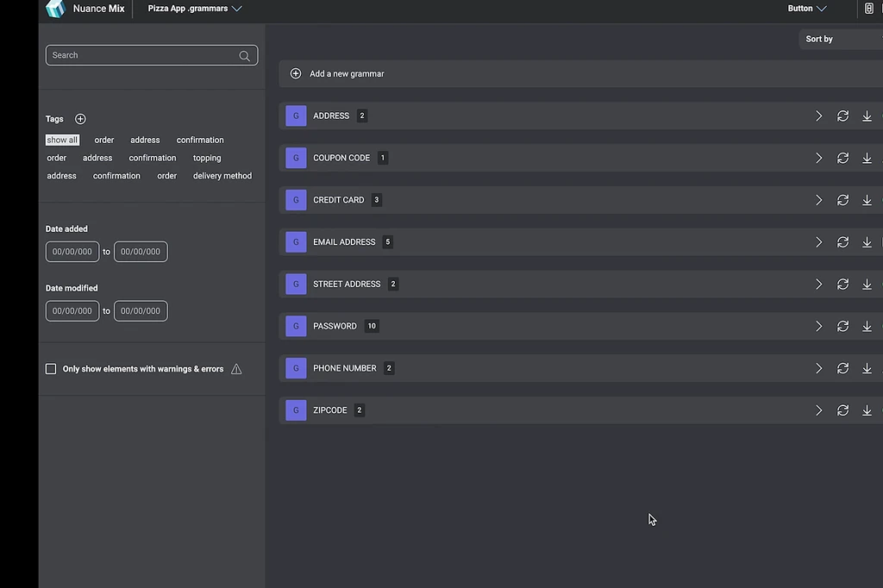Expand the PHONE NUMBER grammar chevron
Viewport: 883px width, 588px height.
pyautogui.click(x=819, y=368)
